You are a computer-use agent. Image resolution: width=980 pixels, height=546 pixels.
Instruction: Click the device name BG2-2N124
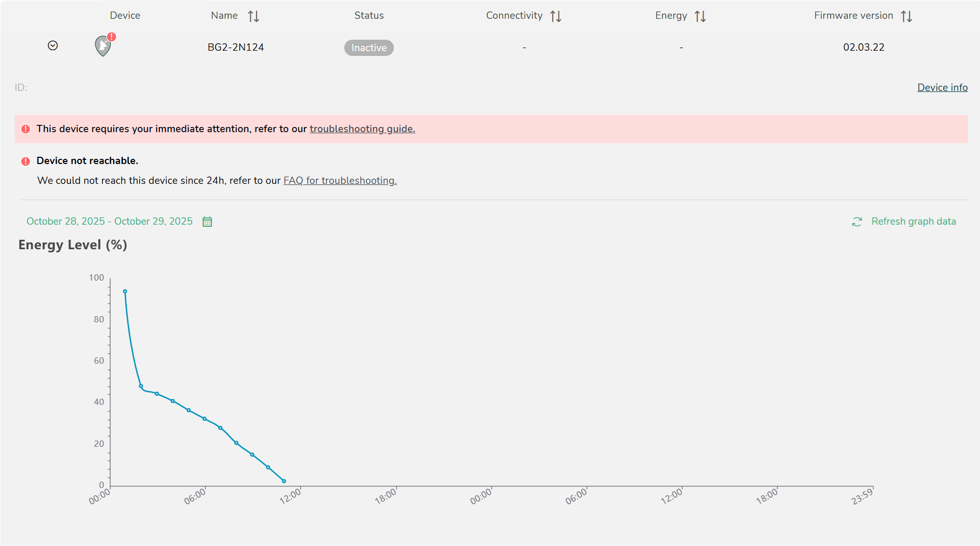coord(236,48)
